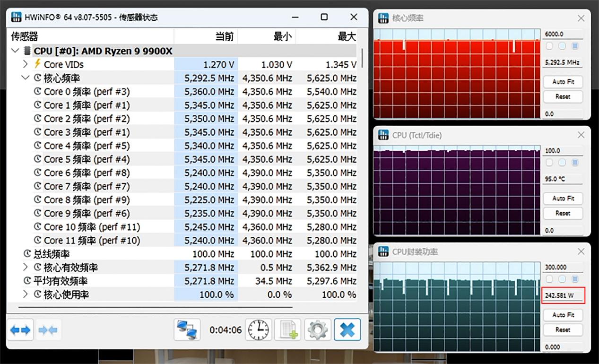Click the clock icon to reset timer
The height and width of the screenshot is (364, 599).
(x=258, y=329)
